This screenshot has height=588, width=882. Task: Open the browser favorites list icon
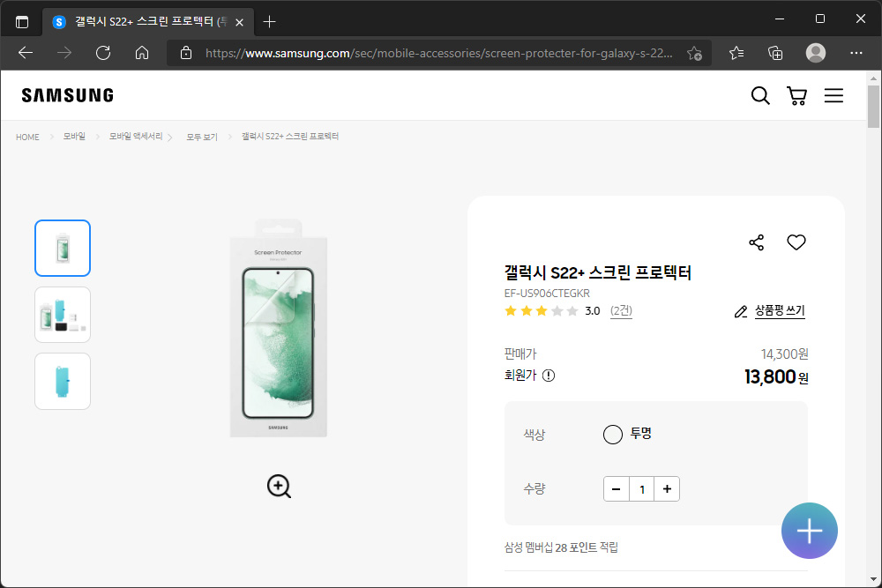(x=736, y=53)
